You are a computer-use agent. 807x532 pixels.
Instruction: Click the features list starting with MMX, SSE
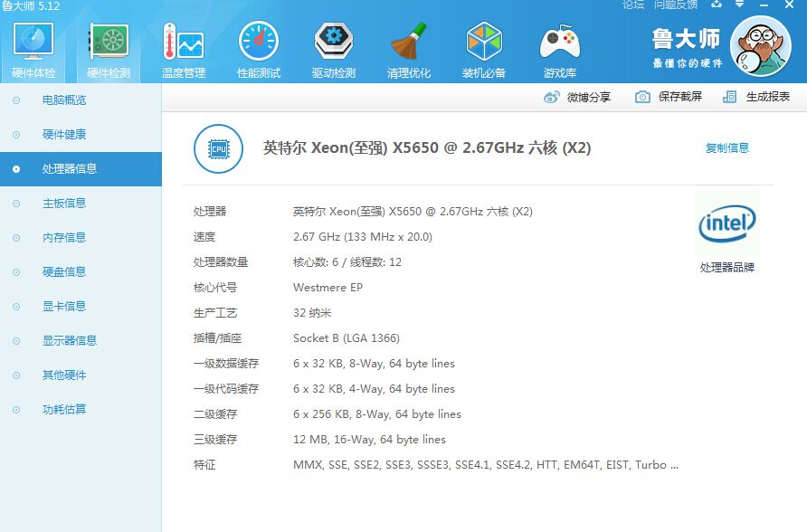485,465
